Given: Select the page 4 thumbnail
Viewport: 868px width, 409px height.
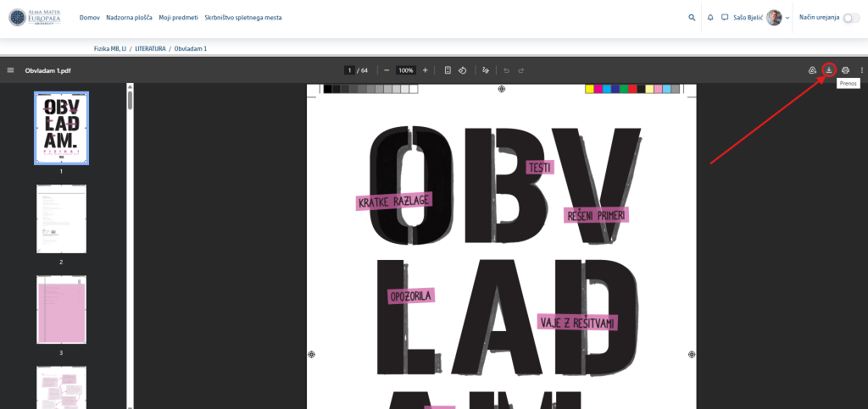Looking at the screenshot, I should point(61,388).
